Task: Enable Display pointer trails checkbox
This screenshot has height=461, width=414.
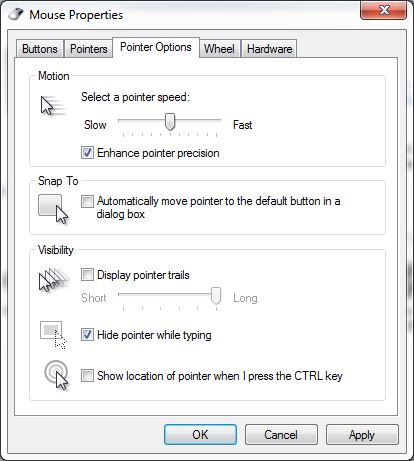Action: coord(87,275)
